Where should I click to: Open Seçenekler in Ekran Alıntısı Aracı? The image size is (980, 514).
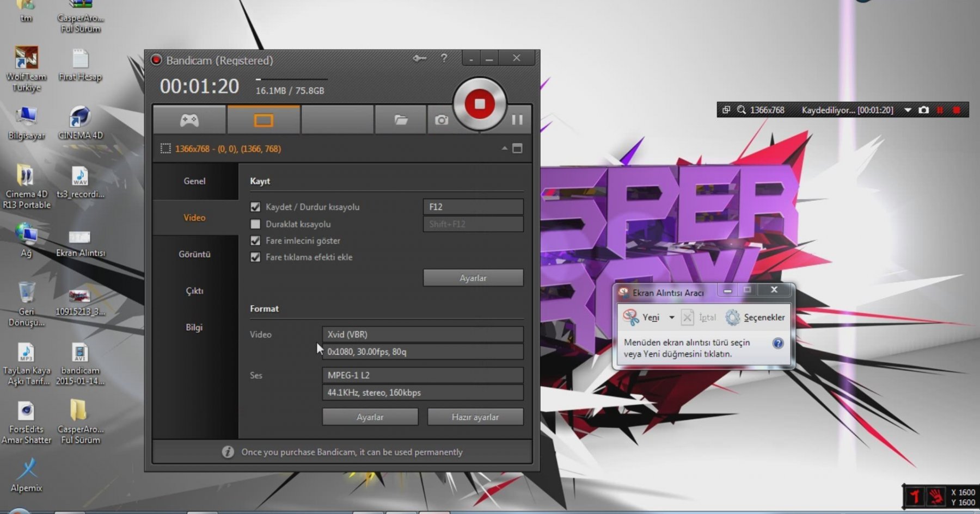(755, 317)
